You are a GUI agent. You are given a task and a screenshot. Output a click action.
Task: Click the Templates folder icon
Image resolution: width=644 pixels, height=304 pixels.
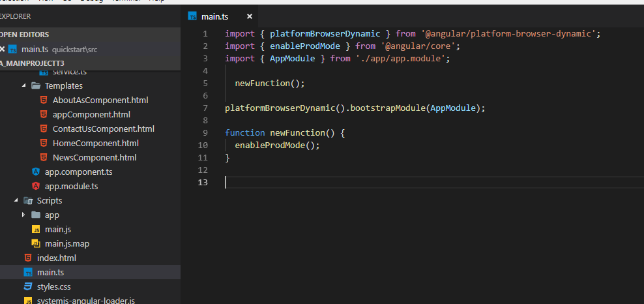[36, 86]
